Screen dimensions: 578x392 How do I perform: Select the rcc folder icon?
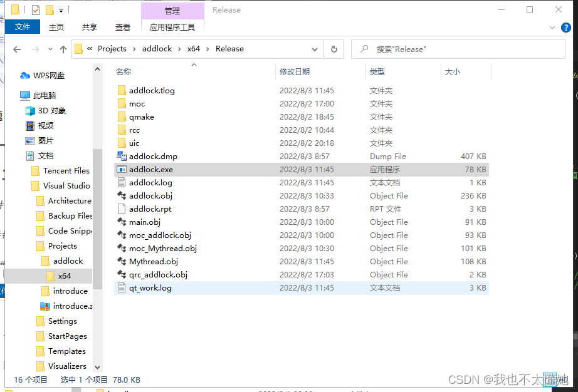[122, 130]
